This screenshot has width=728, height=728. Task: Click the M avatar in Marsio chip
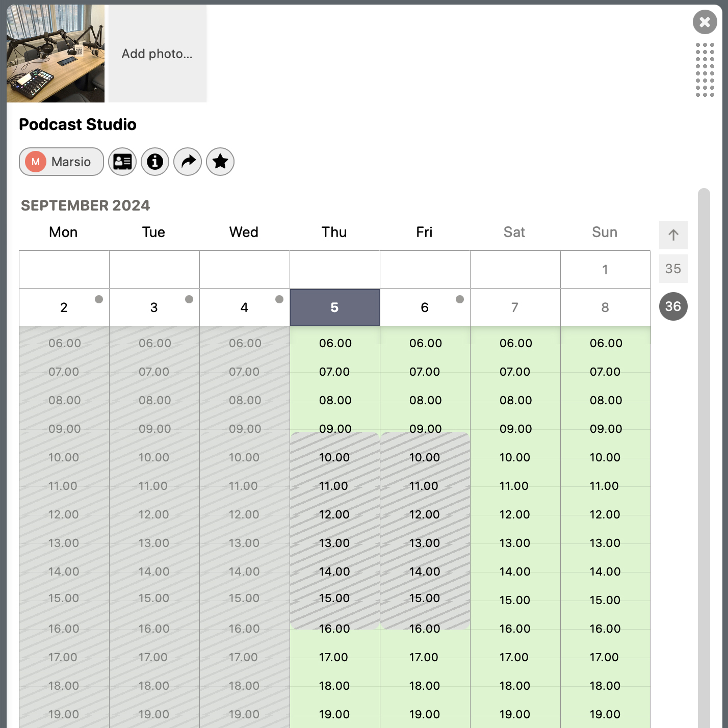pos(36,162)
